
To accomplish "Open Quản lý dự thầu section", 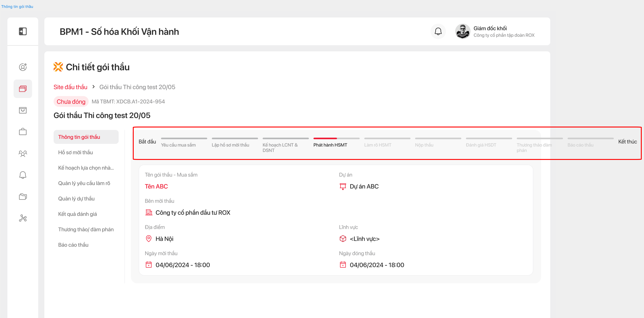I will coord(76,199).
